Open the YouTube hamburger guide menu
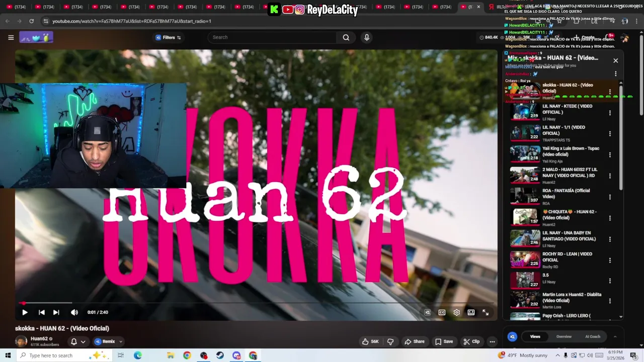 pos(11,37)
